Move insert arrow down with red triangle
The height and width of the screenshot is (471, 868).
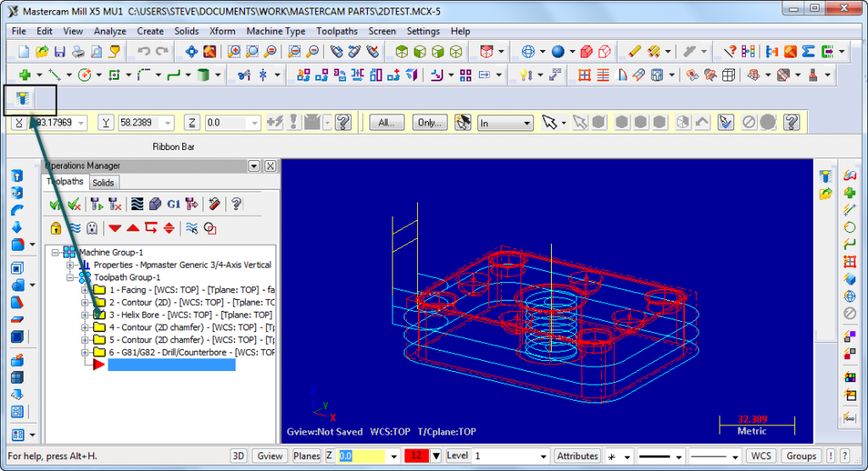point(114,228)
